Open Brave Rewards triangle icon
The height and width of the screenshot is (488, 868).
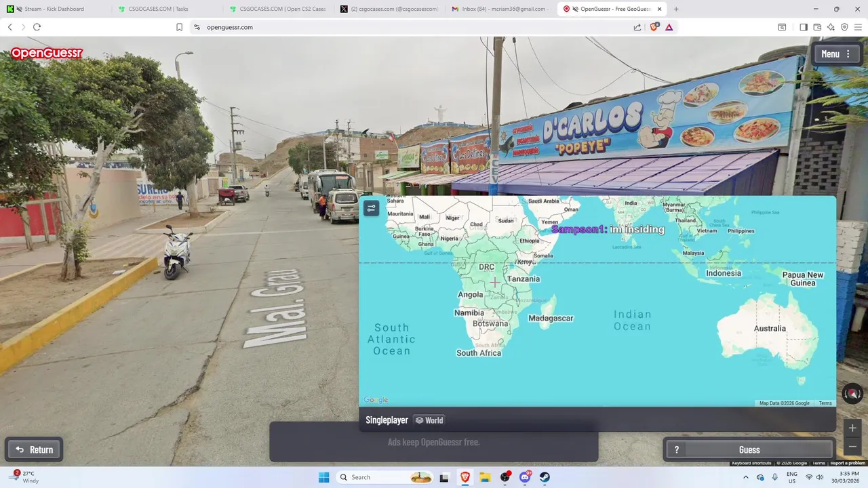point(669,27)
